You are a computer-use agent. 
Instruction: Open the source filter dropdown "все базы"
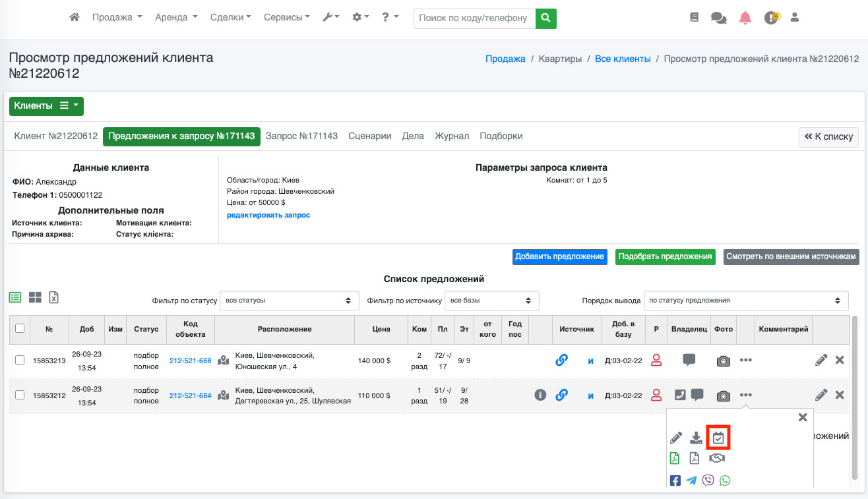pos(491,301)
